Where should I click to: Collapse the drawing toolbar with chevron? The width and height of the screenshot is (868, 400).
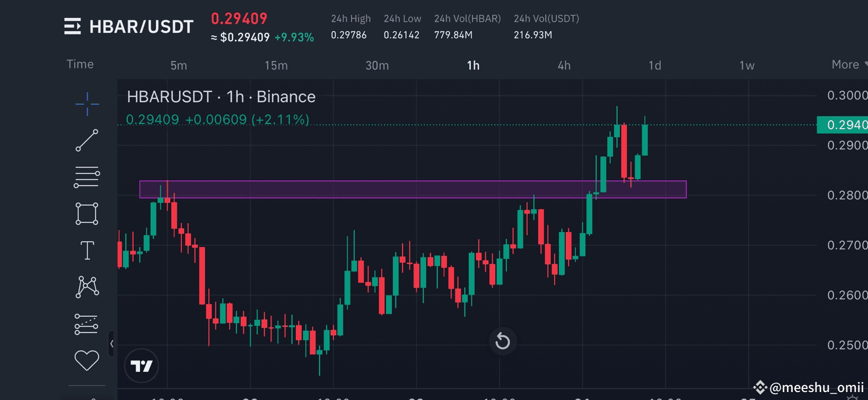[112, 344]
